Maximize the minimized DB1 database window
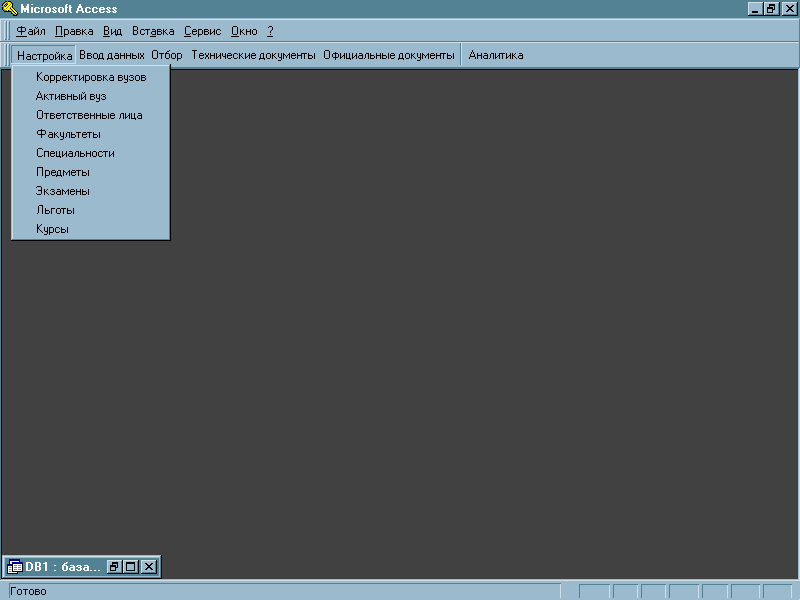The width and height of the screenshot is (800, 600). pos(131,566)
